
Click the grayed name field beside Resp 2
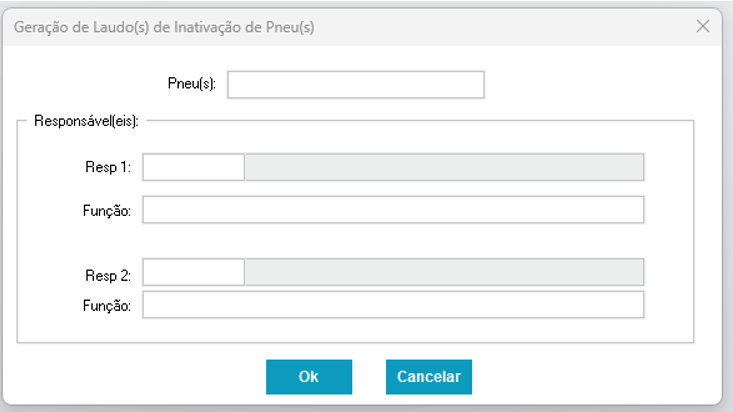(444, 272)
